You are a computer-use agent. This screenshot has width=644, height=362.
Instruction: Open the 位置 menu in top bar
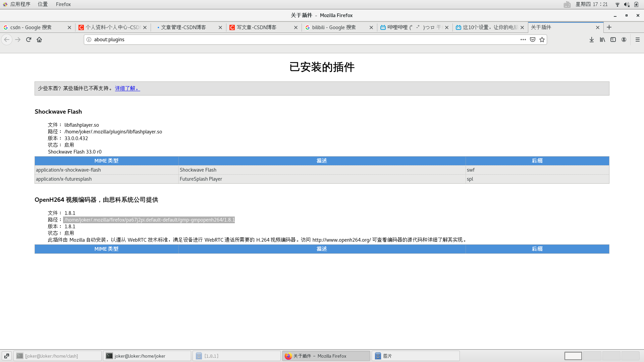[43, 4]
